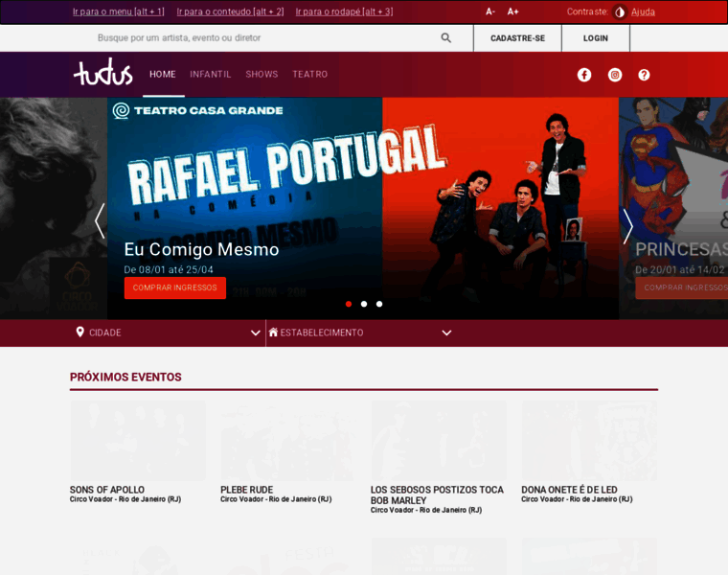
Task: Select the second carousel dot
Action: [x=364, y=304]
